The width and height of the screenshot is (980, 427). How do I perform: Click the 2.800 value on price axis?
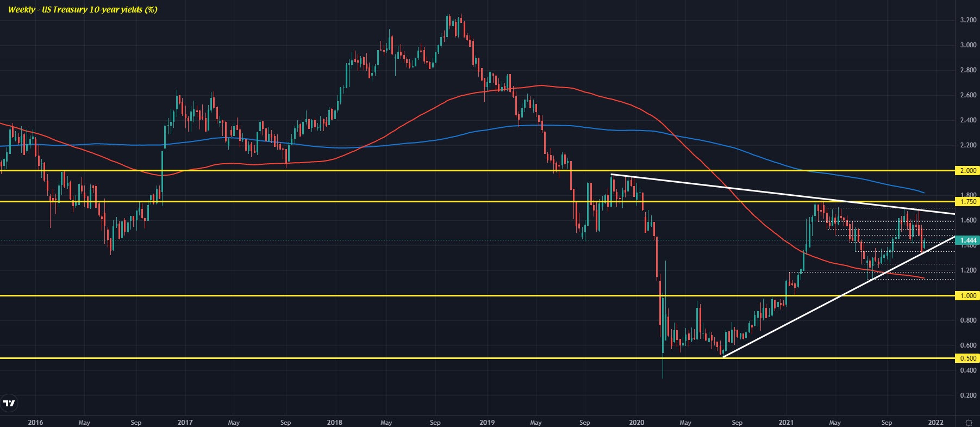[x=967, y=70]
